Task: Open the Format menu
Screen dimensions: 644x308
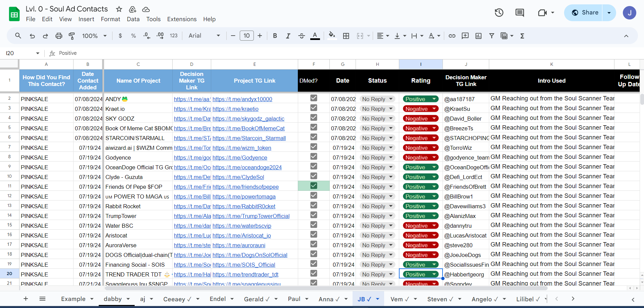Action: (x=110, y=19)
